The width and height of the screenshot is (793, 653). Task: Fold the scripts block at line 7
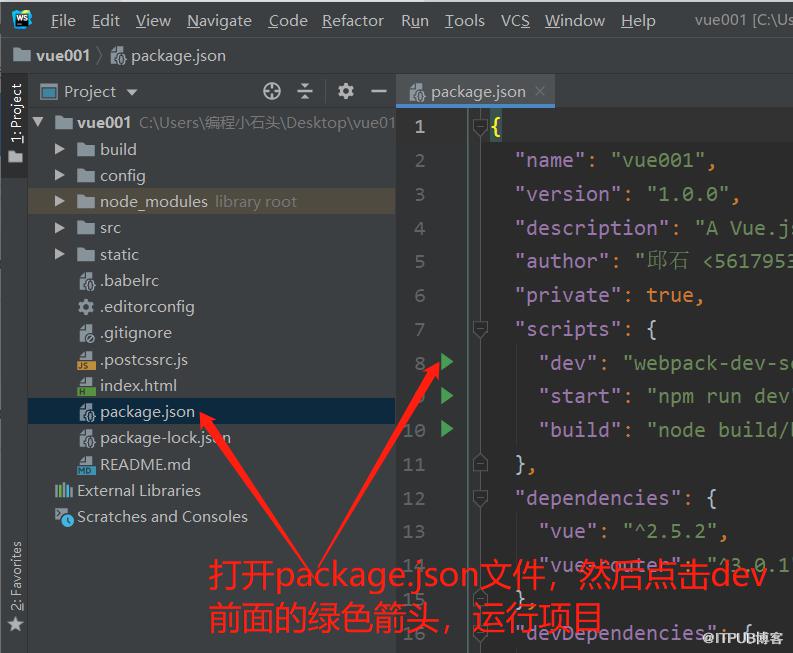479,329
